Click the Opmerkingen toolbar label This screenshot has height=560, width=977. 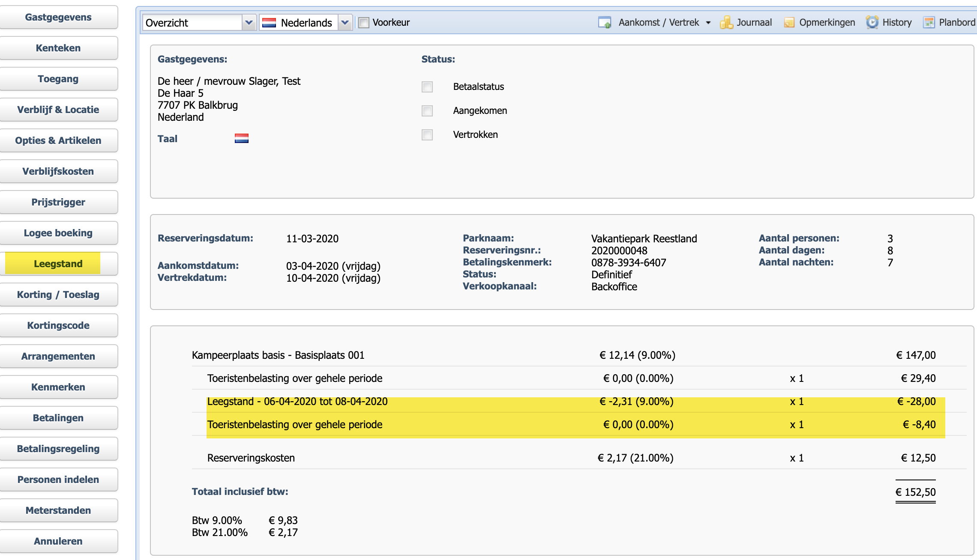827,23
